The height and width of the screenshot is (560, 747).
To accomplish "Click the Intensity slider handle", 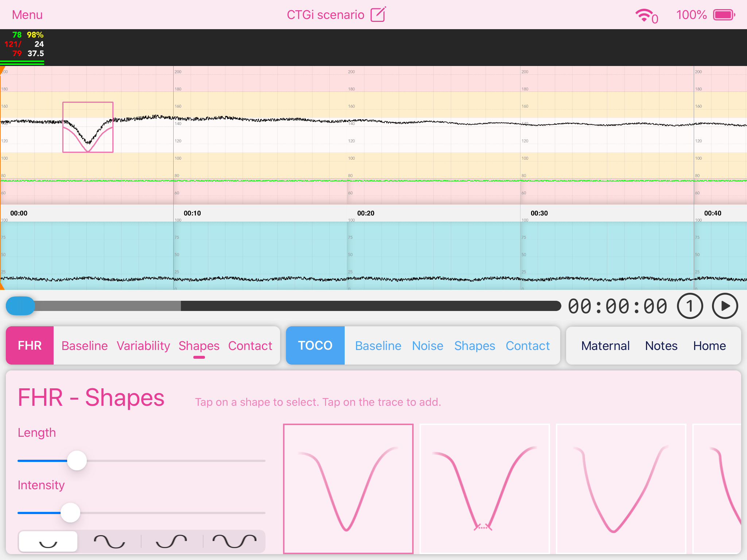I will pyautogui.click(x=70, y=513).
